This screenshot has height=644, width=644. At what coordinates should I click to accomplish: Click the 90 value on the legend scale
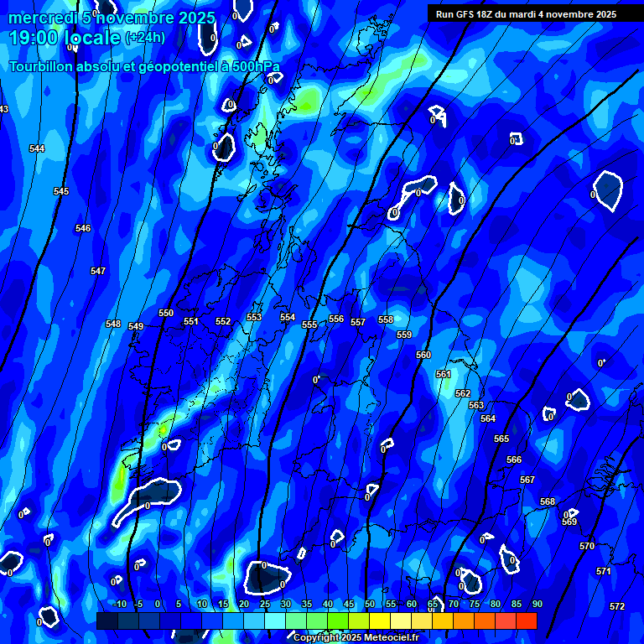pos(537,605)
